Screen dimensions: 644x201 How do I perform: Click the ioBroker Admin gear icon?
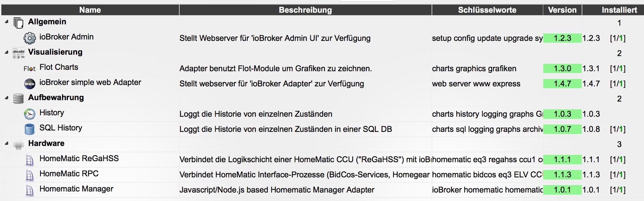tap(30, 38)
